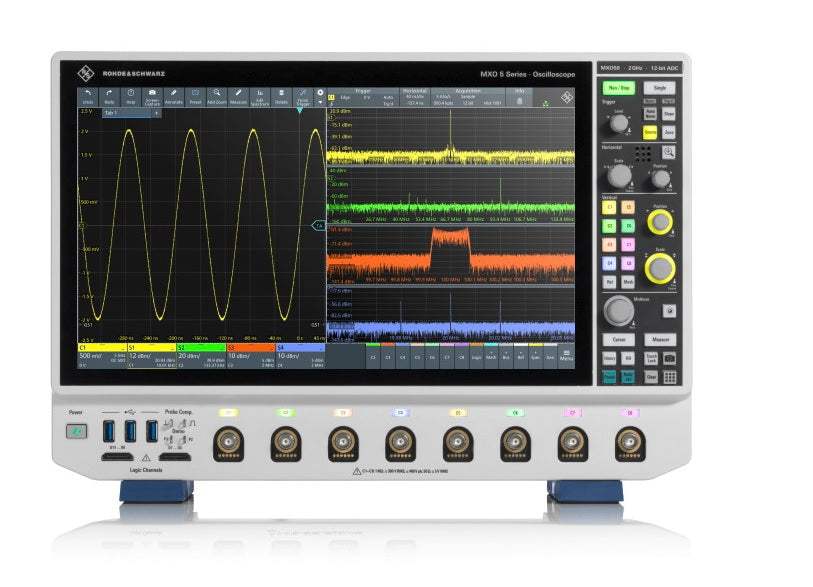
Task: Toggle the yellow C1 channel key
Action: click(x=609, y=207)
